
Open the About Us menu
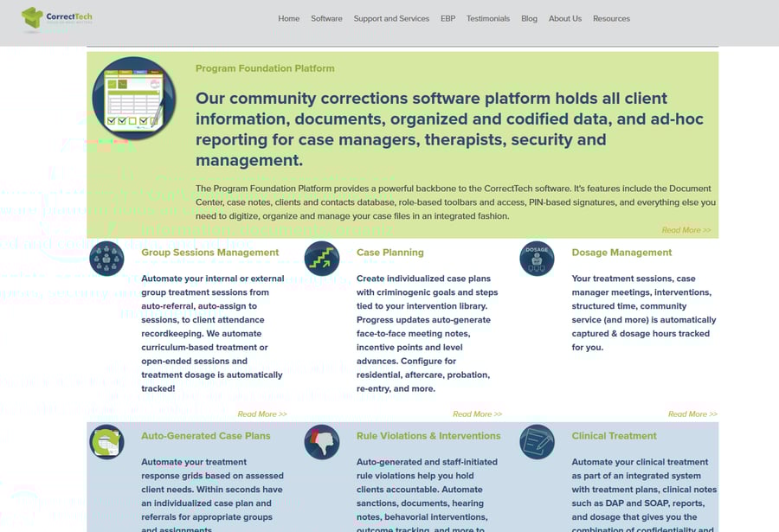coord(565,18)
